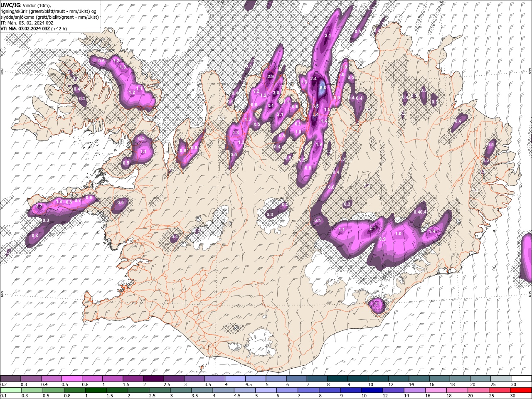Click the white 30 swatch in the top legend

[x=521, y=379]
